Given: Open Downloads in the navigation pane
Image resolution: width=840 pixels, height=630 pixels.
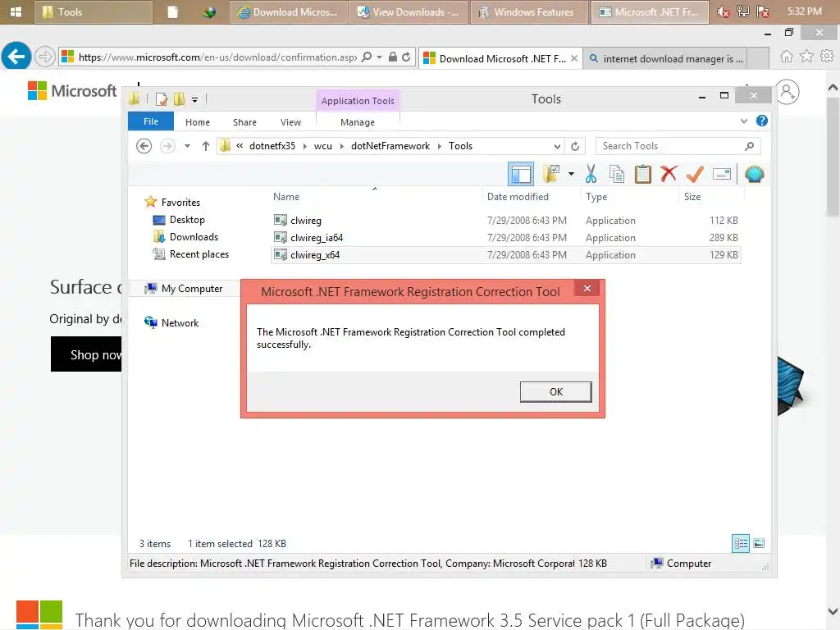Looking at the screenshot, I should [x=194, y=237].
